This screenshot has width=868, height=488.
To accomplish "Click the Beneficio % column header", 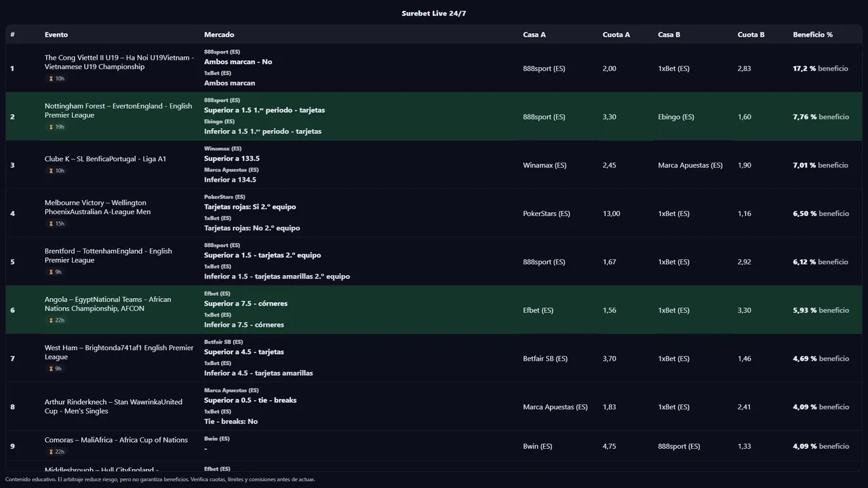I will pos(812,35).
